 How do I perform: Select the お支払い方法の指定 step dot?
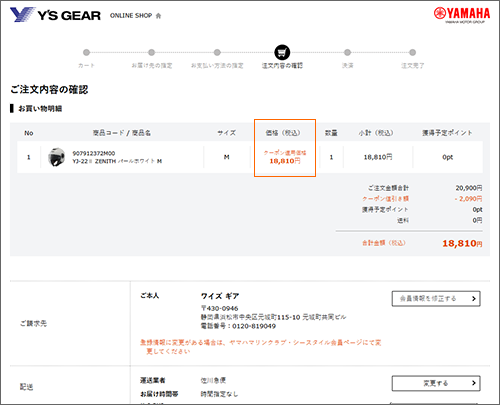(x=217, y=52)
